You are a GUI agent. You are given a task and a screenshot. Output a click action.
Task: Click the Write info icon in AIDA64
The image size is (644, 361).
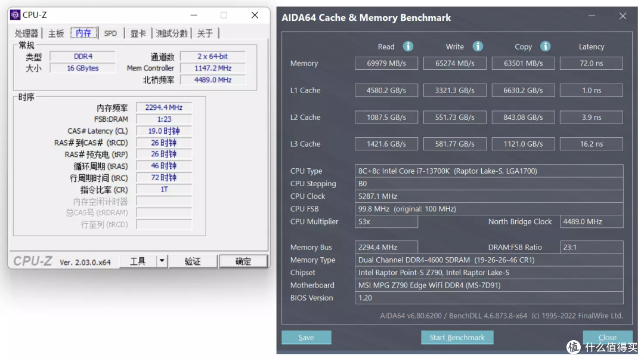click(478, 46)
